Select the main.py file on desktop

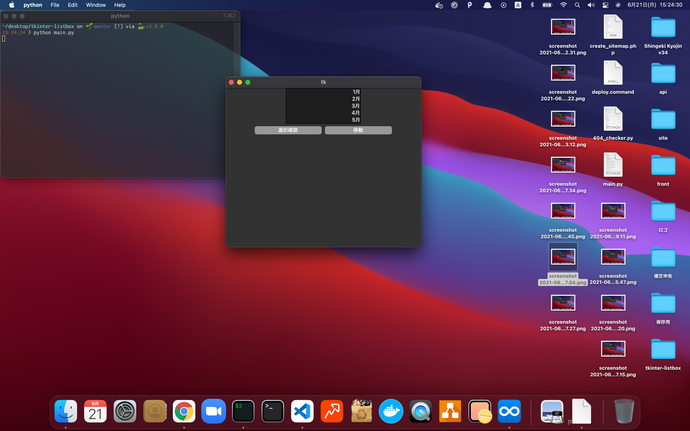[x=613, y=165]
